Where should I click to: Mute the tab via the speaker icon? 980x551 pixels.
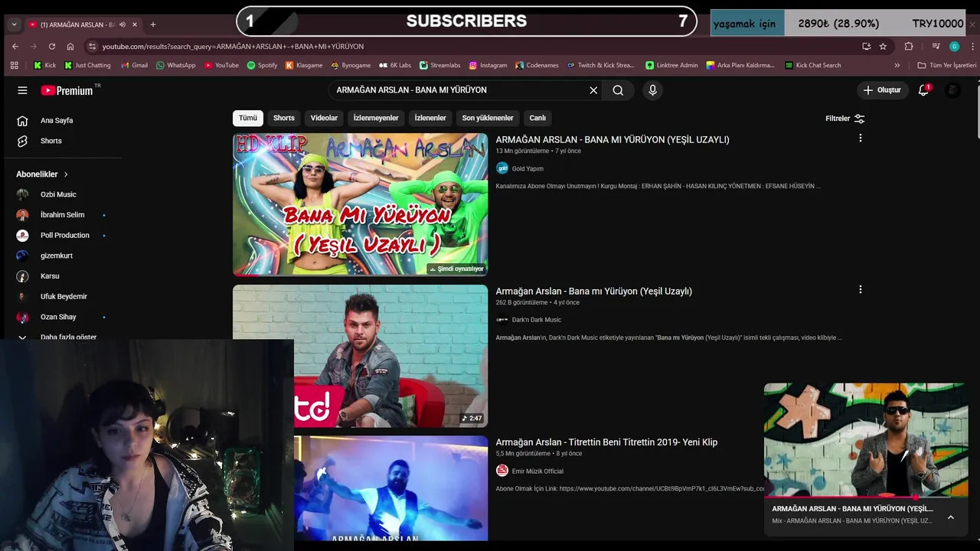point(122,24)
